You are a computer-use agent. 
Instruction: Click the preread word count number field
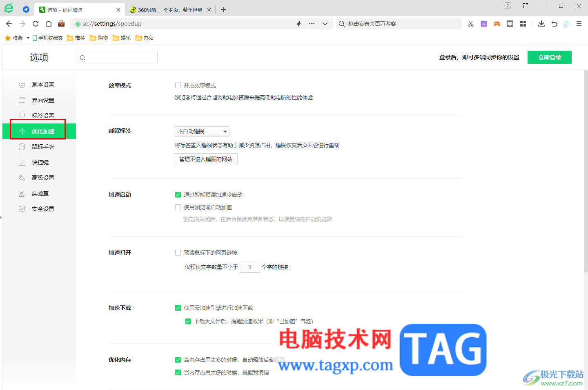pos(249,267)
